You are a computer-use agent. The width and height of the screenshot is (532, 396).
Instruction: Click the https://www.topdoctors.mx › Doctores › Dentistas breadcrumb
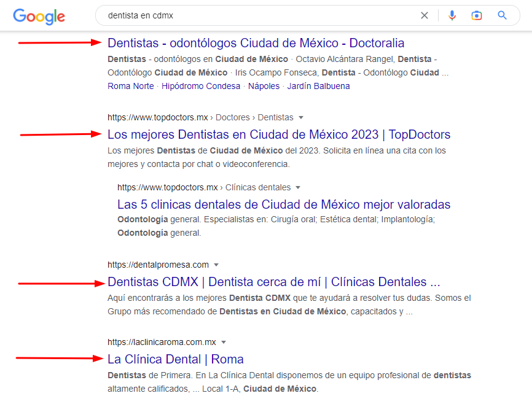click(x=200, y=117)
